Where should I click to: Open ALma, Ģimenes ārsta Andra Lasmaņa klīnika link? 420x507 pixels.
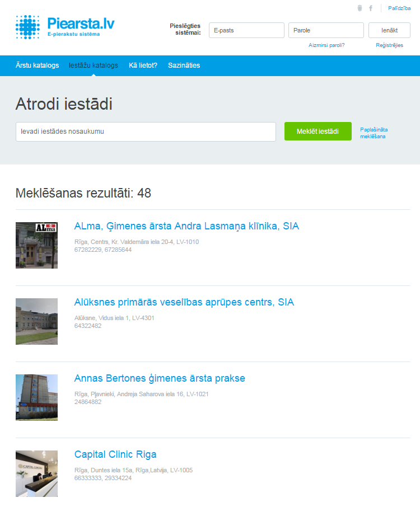186,226
